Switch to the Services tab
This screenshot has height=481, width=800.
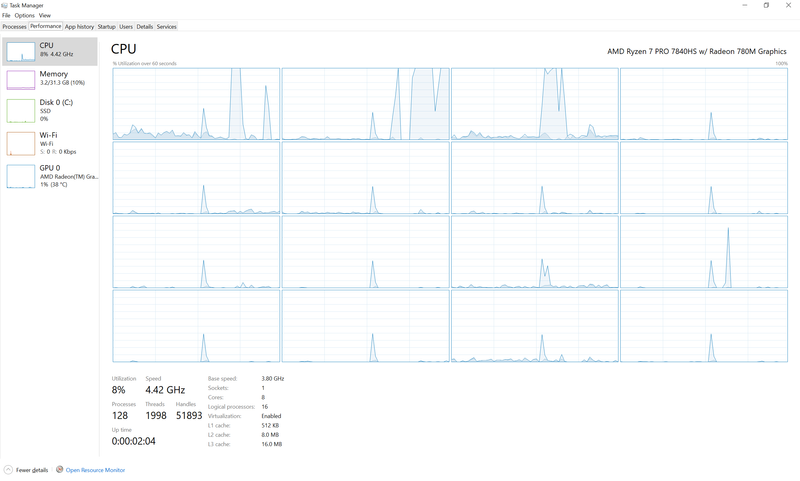(166, 27)
